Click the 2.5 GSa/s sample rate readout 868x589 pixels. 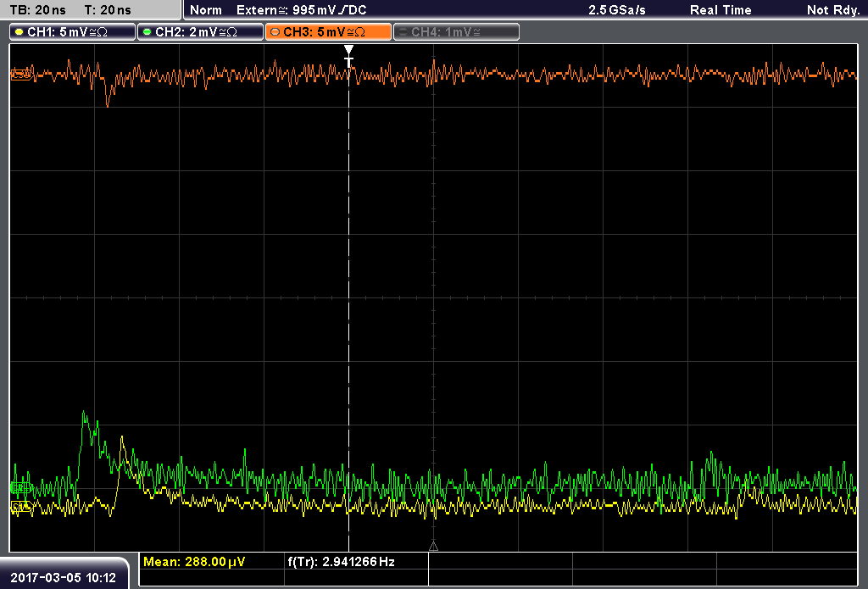tap(617, 10)
